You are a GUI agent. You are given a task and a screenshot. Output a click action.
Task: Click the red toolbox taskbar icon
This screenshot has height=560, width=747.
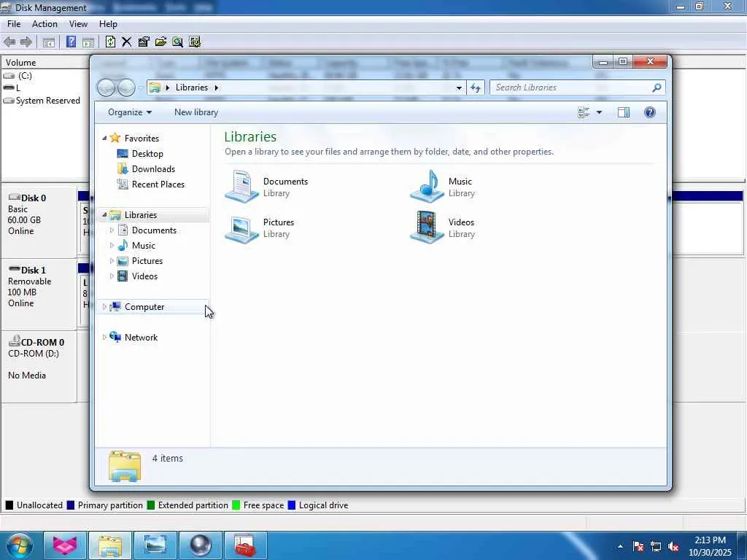pyautogui.click(x=245, y=545)
